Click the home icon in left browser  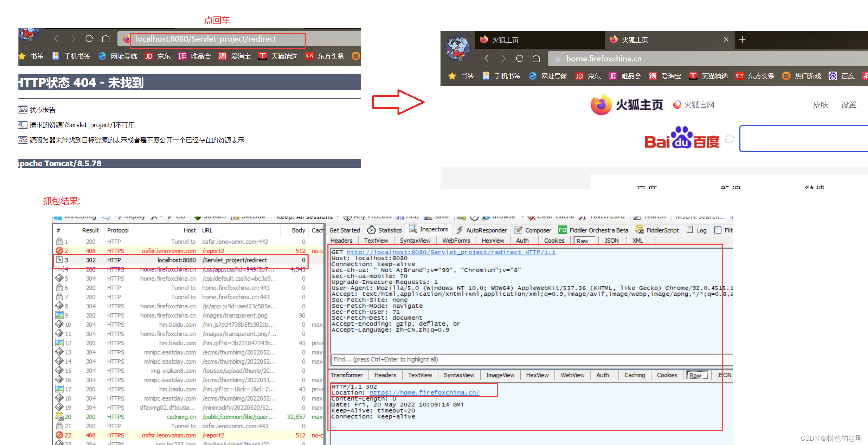[x=106, y=39]
